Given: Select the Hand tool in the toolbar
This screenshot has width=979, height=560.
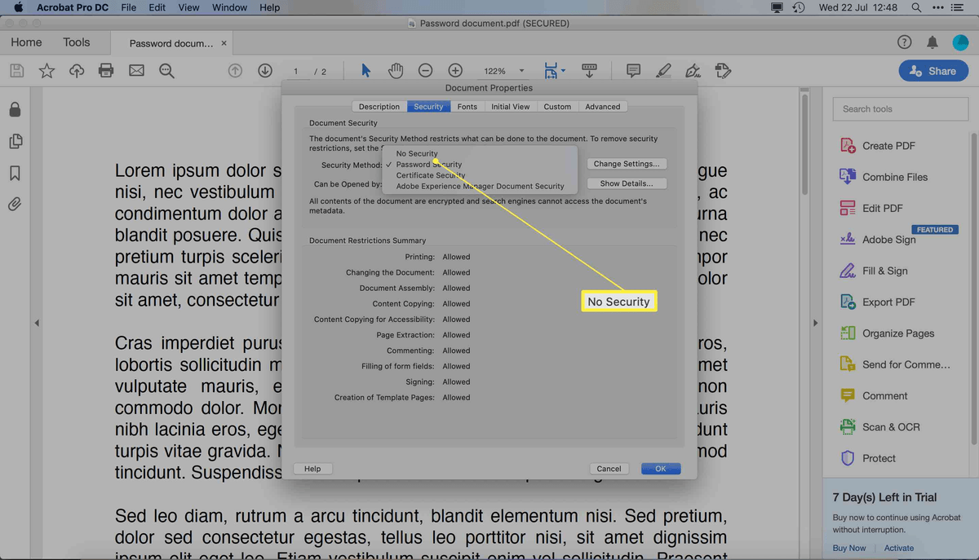Looking at the screenshot, I should coord(396,70).
